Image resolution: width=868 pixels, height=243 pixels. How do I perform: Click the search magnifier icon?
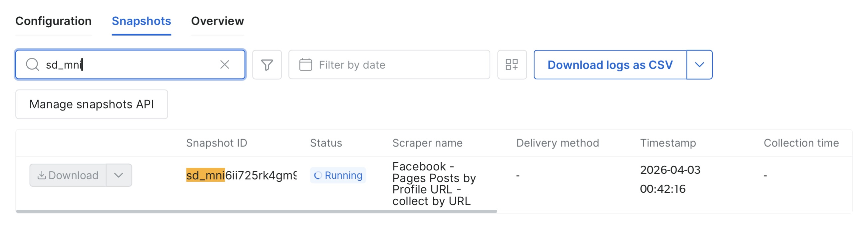33,65
